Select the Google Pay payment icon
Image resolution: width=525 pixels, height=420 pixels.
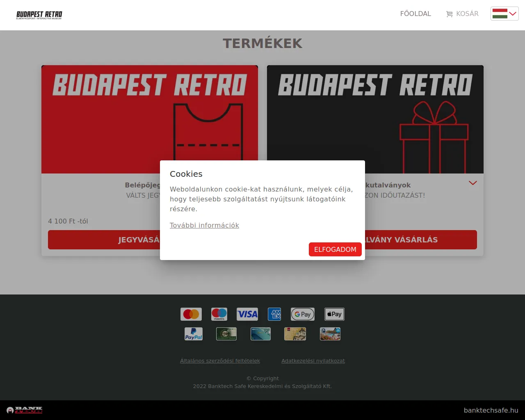pyautogui.click(x=302, y=314)
